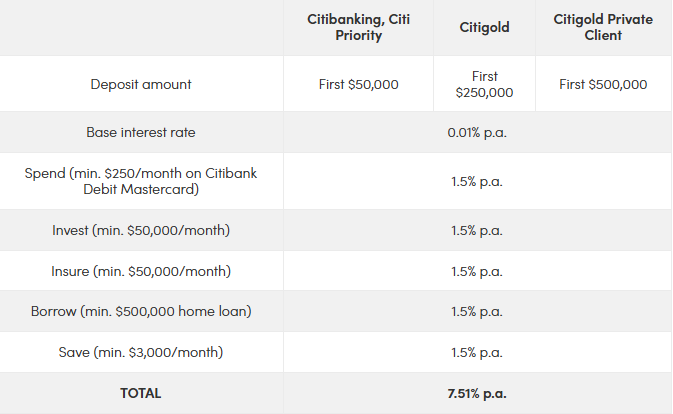Click the Insure (min. $50,000/month) label
This screenshot has width=673, height=414.
click(141, 271)
